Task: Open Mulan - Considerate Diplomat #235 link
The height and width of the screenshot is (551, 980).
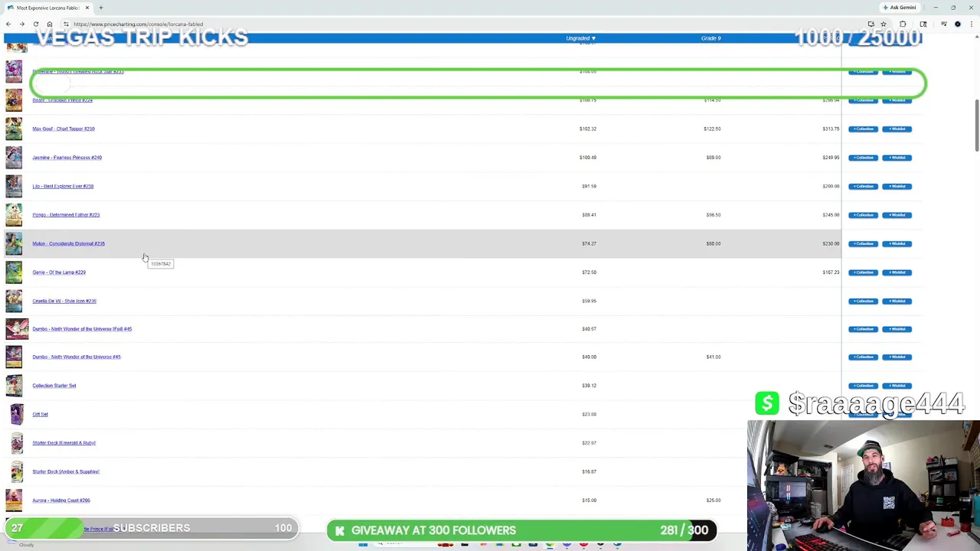Action: pos(68,243)
